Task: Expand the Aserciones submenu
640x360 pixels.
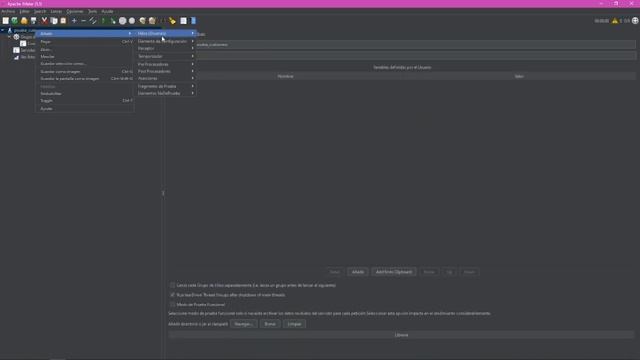Action: (166, 78)
